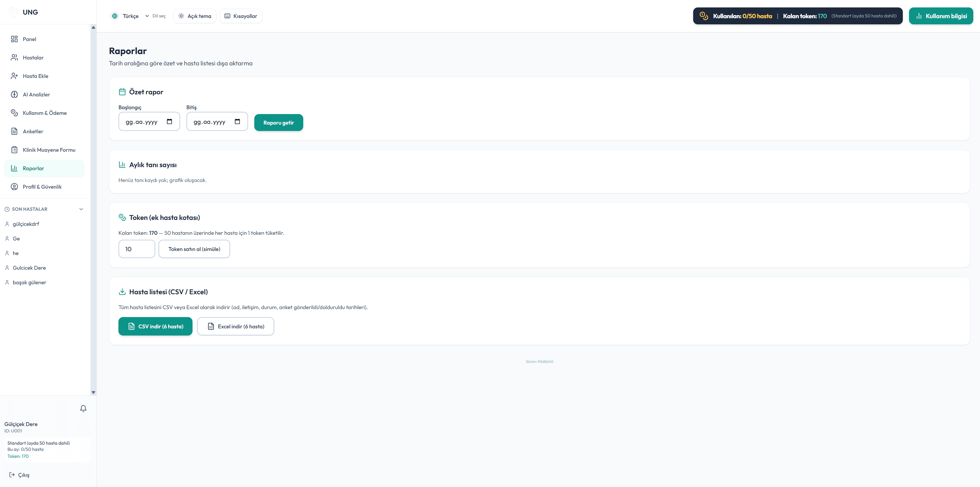Image resolution: width=980 pixels, height=487 pixels.
Task: Click the Panel dashboard grid icon
Action: tap(14, 39)
